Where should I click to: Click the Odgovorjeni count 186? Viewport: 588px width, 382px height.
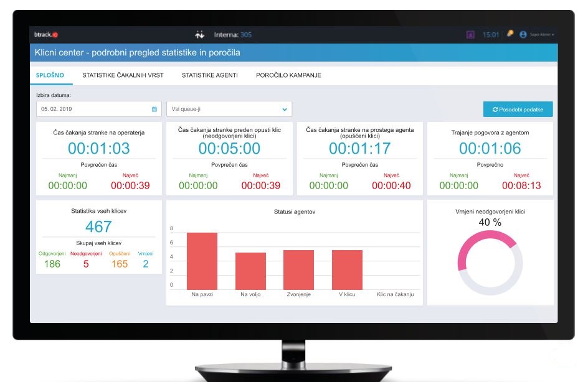(52, 264)
